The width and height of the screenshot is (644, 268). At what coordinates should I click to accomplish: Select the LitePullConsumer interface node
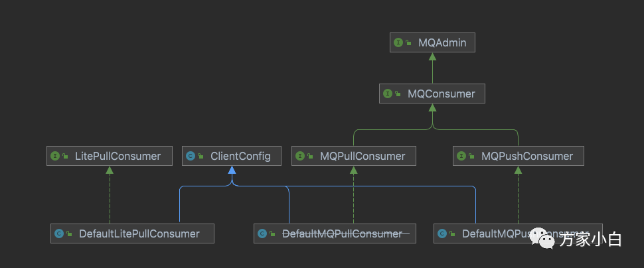pos(110,156)
